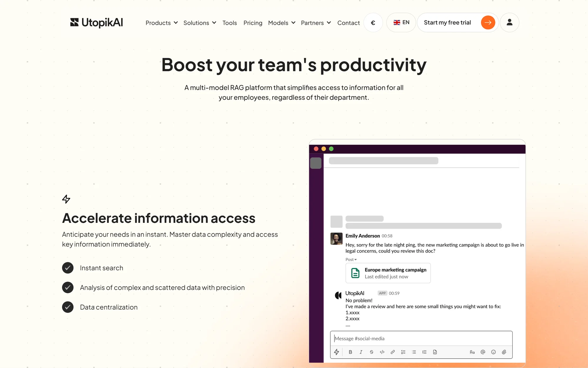This screenshot has width=588, height=368.
Task: Click the lightning shortcuts icon in message toolbar
Action: pyautogui.click(x=337, y=352)
